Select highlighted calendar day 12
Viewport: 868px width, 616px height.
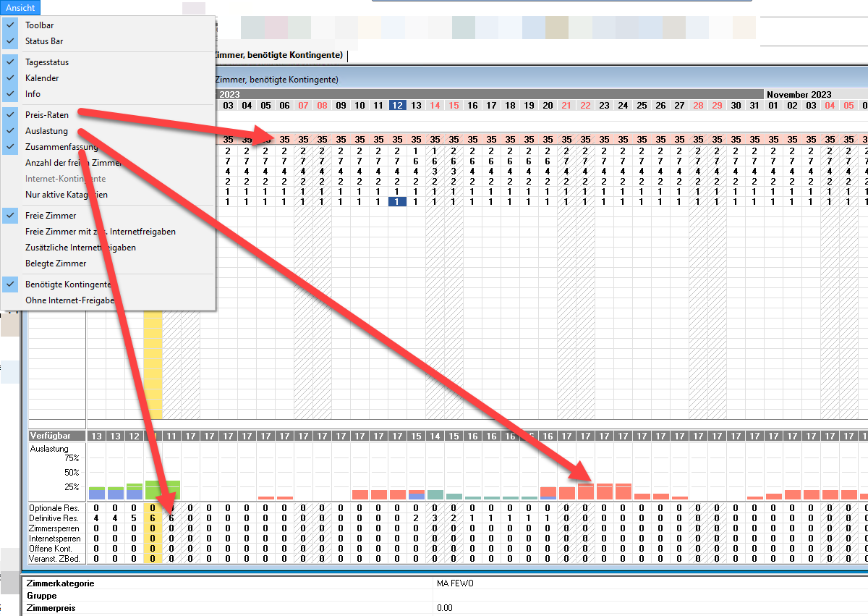397,106
